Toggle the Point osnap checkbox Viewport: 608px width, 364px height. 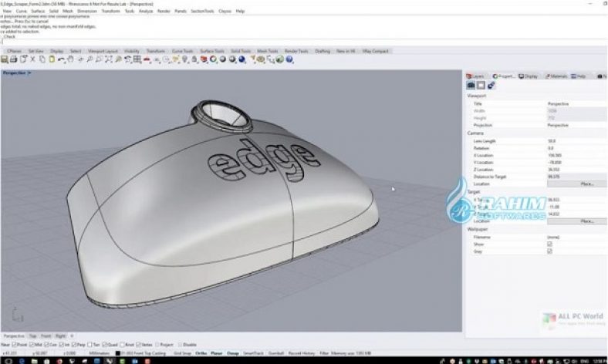click(15, 345)
